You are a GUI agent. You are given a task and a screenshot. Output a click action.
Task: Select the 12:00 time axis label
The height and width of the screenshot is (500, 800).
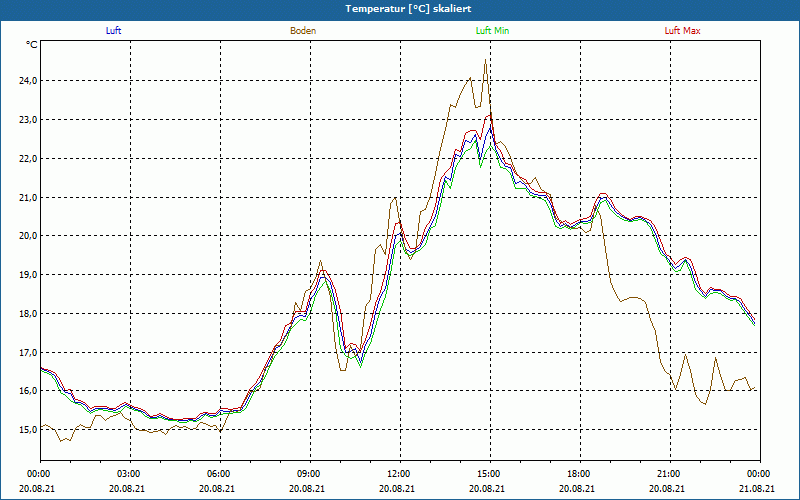(399, 474)
